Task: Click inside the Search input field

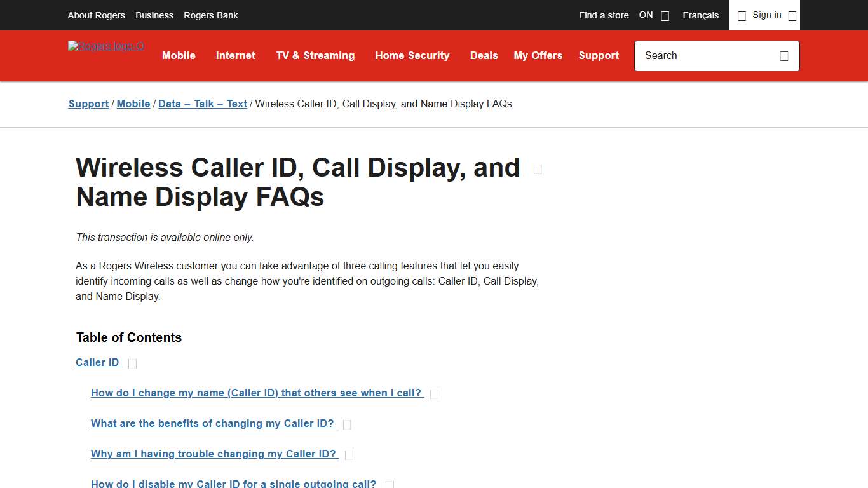Action: click(699, 56)
